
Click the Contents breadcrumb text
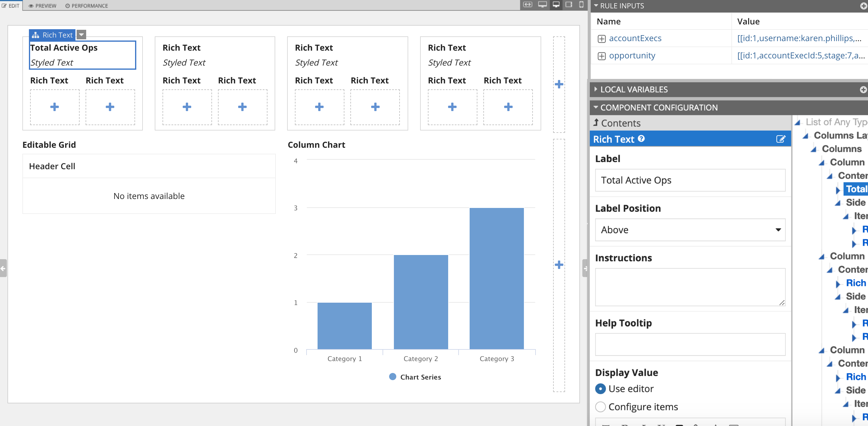[621, 123]
